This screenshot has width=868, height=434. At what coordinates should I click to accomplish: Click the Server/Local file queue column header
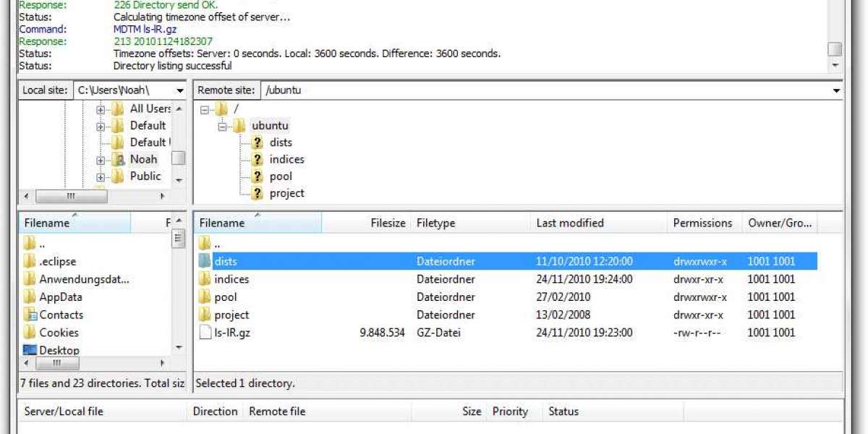tap(64, 412)
